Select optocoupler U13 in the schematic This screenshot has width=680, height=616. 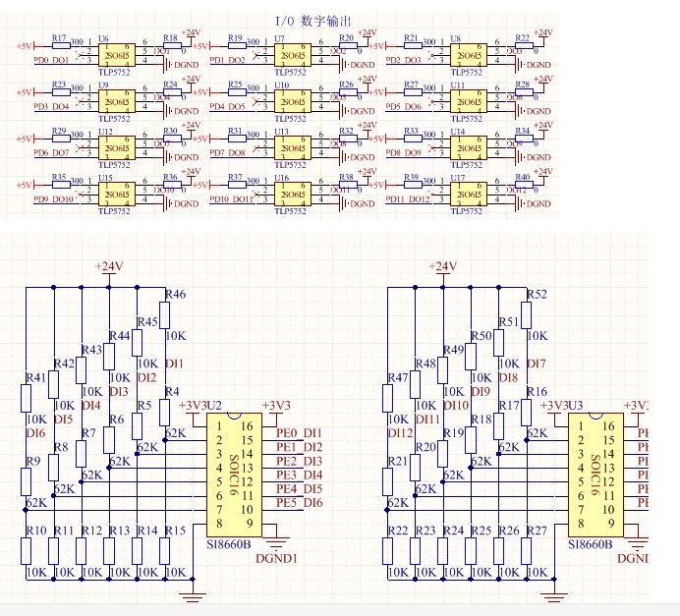tap(292, 147)
